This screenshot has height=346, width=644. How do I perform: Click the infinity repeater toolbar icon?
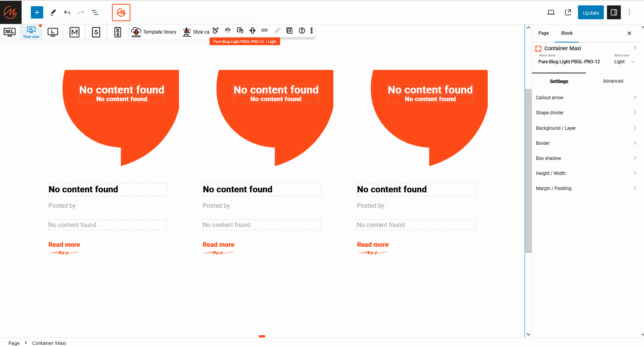pyautogui.click(x=264, y=31)
